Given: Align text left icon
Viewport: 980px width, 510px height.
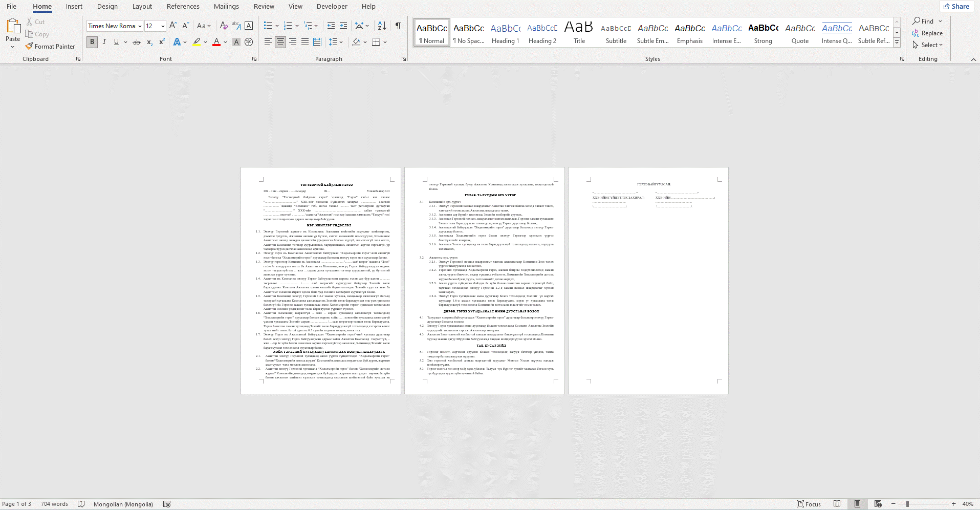Looking at the screenshot, I should (x=268, y=42).
